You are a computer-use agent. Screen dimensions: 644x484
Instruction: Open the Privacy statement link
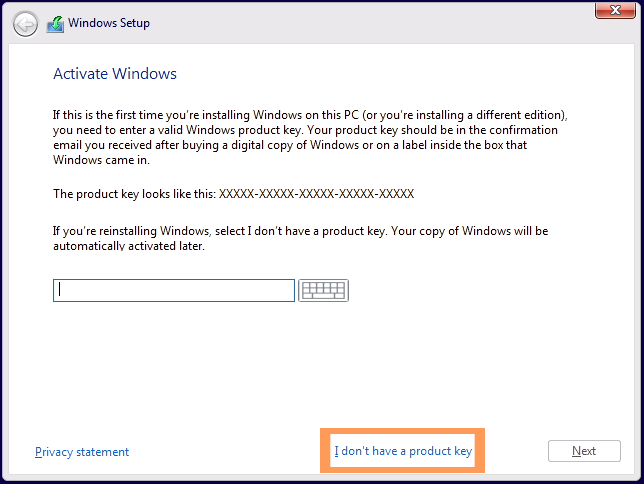(82, 452)
